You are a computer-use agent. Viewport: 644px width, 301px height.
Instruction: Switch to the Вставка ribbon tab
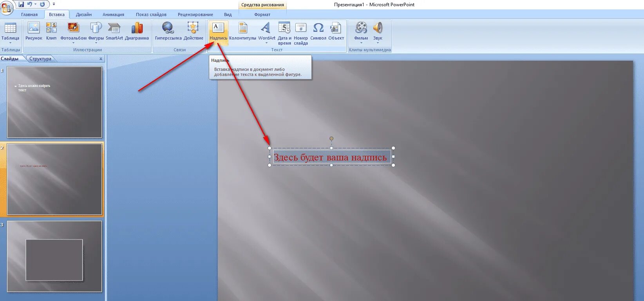pyautogui.click(x=57, y=14)
